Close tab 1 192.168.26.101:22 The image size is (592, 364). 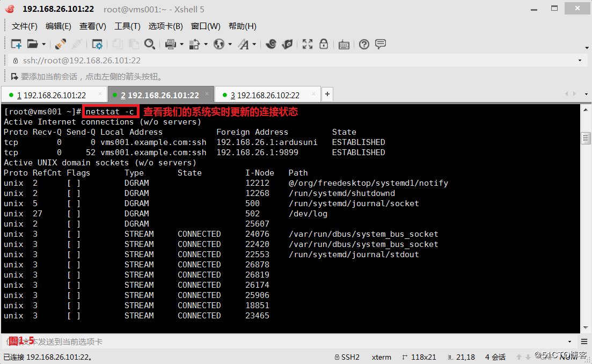click(100, 93)
